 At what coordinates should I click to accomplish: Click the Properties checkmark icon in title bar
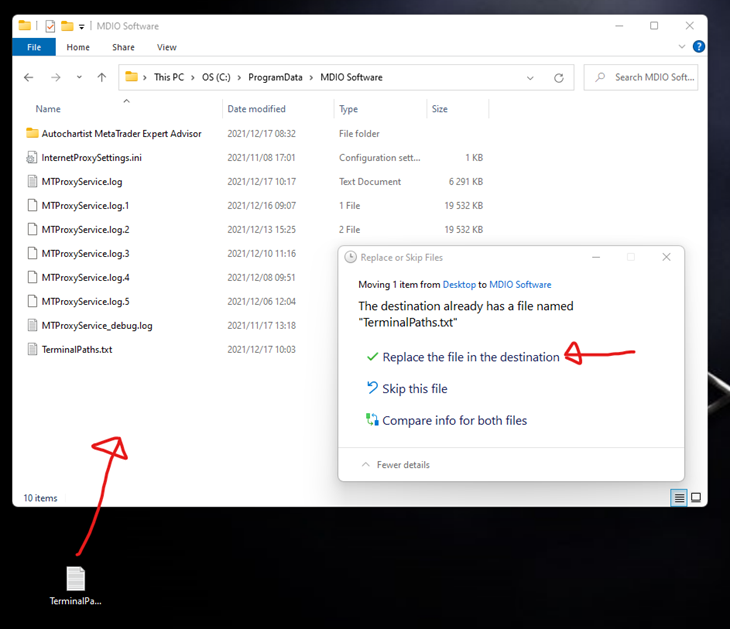(50, 26)
